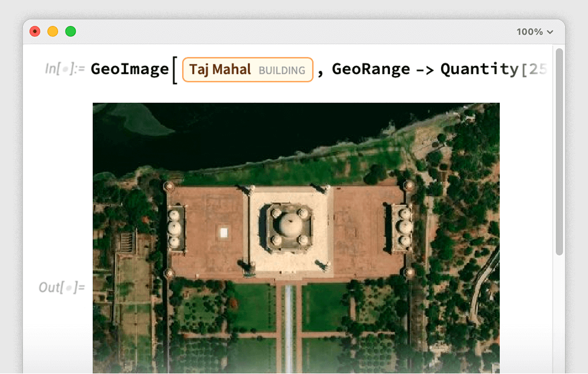Viewport: 588px width, 374px height.
Task: Click the Quantity function text
Action: point(479,69)
